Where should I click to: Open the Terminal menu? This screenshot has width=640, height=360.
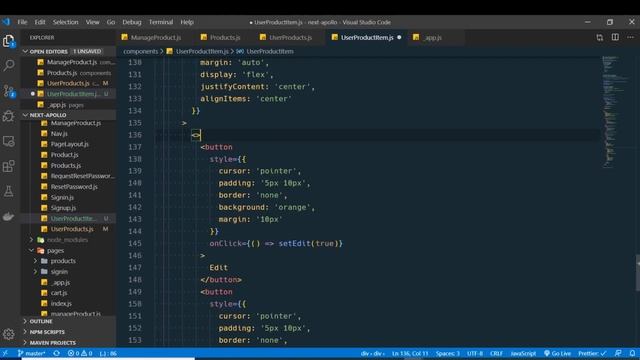pos(161,22)
